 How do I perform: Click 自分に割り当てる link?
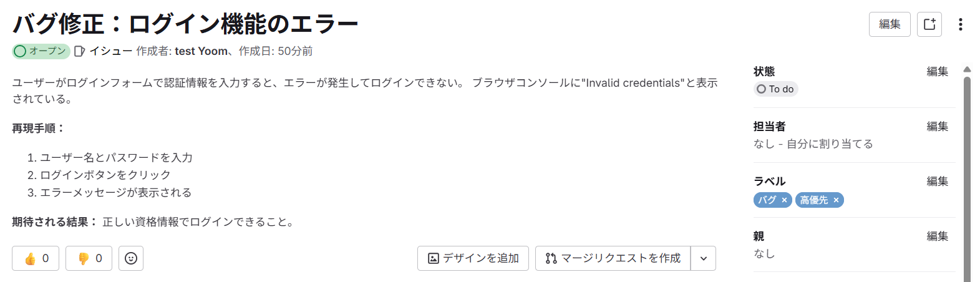(x=830, y=144)
